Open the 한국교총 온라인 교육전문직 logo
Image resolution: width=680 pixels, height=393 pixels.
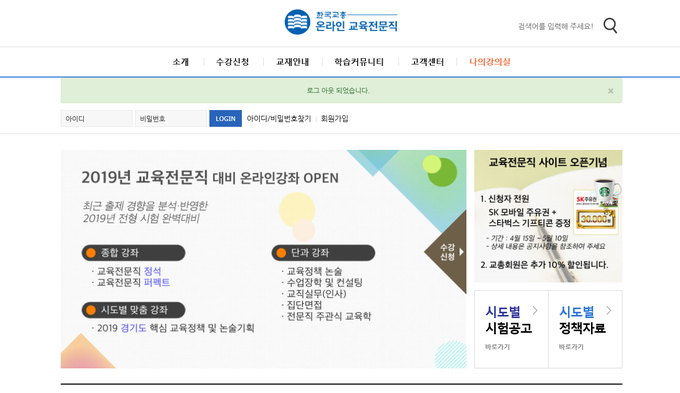[341, 22]
